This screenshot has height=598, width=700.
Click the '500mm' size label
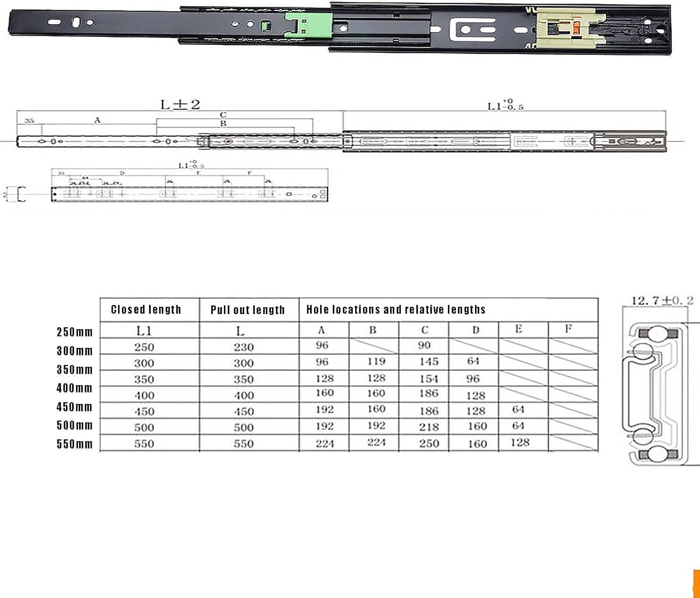(x=75, y=425)
